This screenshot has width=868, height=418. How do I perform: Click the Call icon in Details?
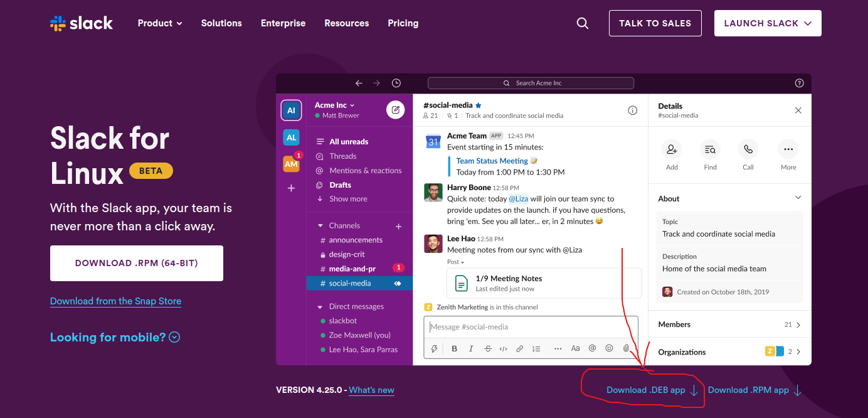748,149
